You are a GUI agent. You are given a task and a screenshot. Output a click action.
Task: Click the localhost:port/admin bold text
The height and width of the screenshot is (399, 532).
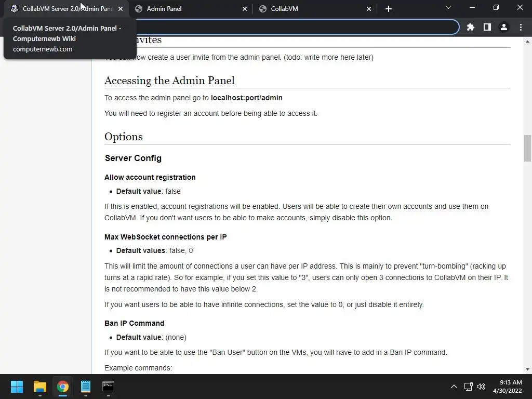tap(247, 98)
